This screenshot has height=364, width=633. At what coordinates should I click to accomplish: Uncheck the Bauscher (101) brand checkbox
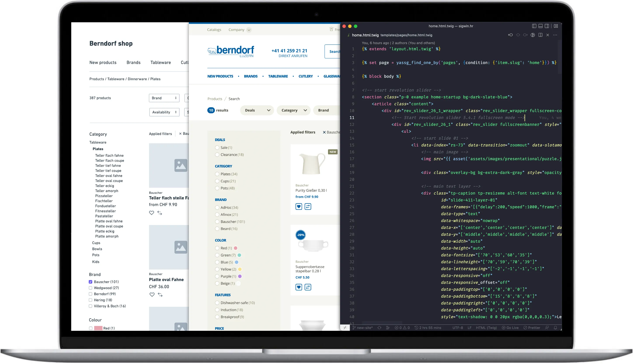click(x=90, y=282)
